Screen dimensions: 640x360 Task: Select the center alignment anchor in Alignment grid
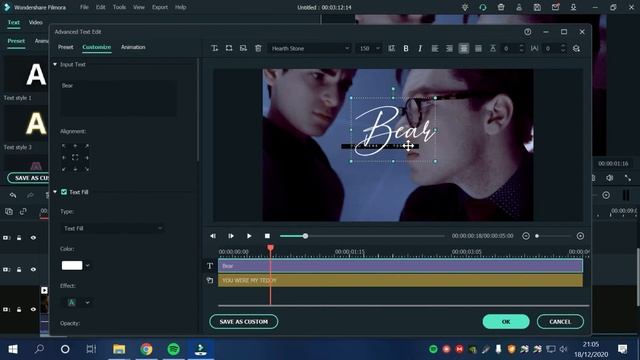[75, 157]
